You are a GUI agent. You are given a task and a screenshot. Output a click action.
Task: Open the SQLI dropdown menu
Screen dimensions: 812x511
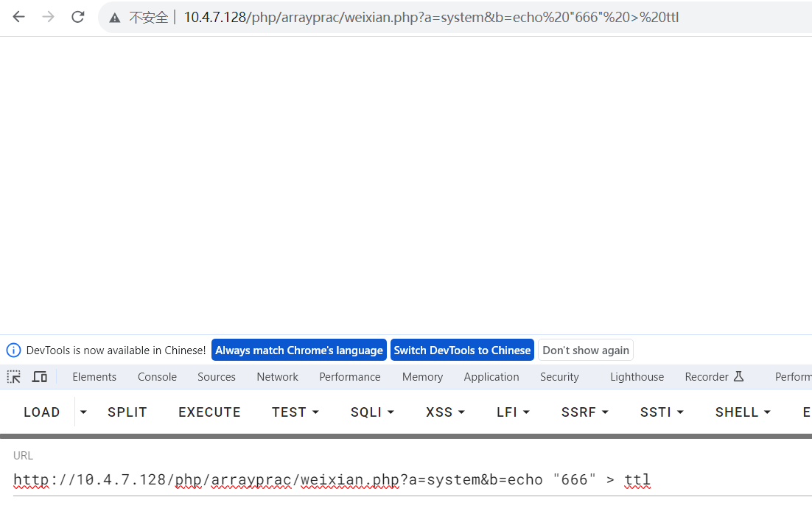pyautogui.click(x=372, y=412)
